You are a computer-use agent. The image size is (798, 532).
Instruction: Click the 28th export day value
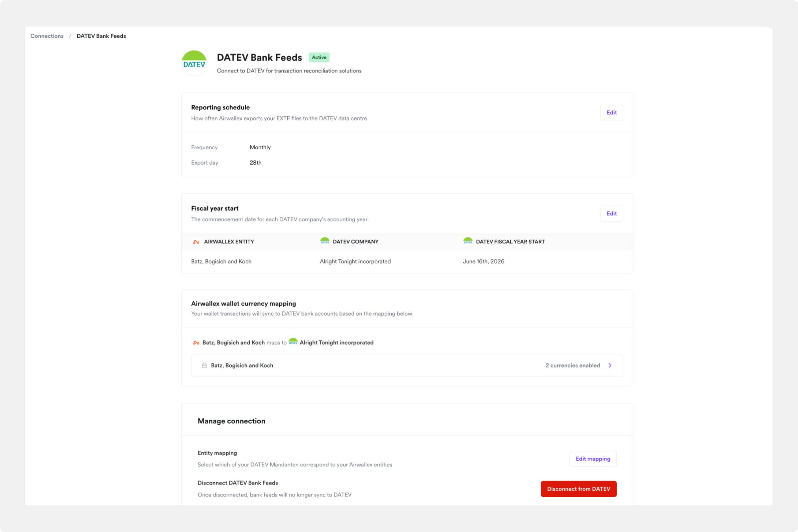pos(255,163)
